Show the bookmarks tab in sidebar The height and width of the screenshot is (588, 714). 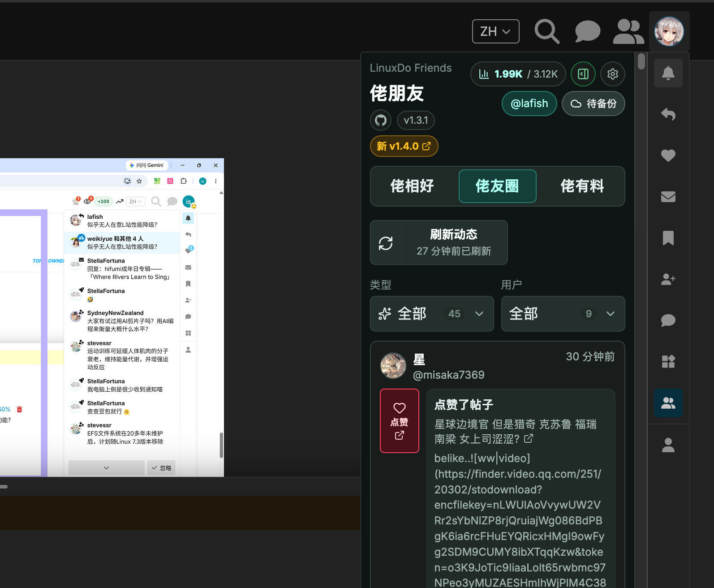[668, 238]
